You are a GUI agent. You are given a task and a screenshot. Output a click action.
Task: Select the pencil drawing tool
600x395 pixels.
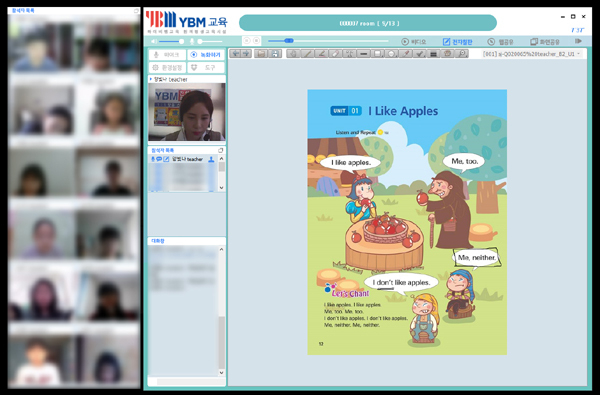coord(307,54)
